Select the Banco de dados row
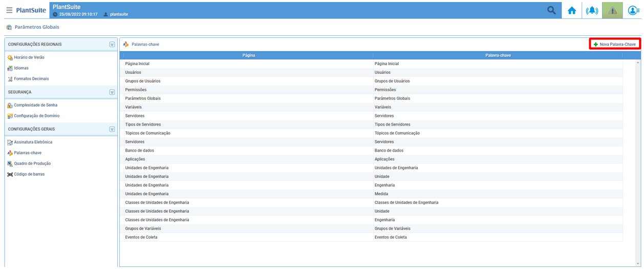 [x=372, y=151]
